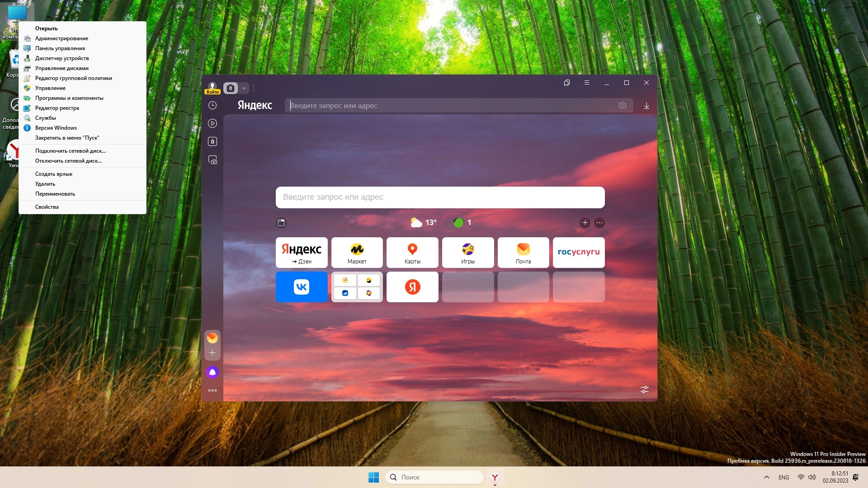Image resolution: width=868 pixels, height=488 pixels.
Task: Open Yandex Mail sidebar icon
Action: 212,338
